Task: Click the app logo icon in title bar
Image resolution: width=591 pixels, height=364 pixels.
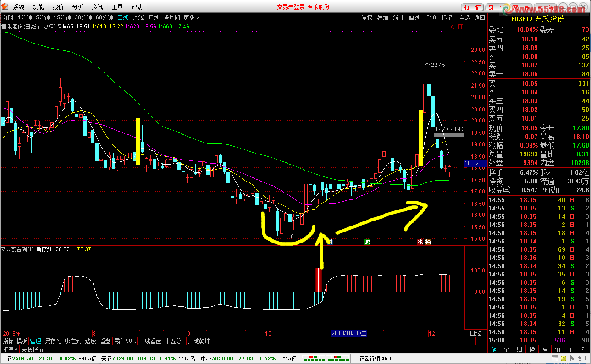Action: click(5, 6)
